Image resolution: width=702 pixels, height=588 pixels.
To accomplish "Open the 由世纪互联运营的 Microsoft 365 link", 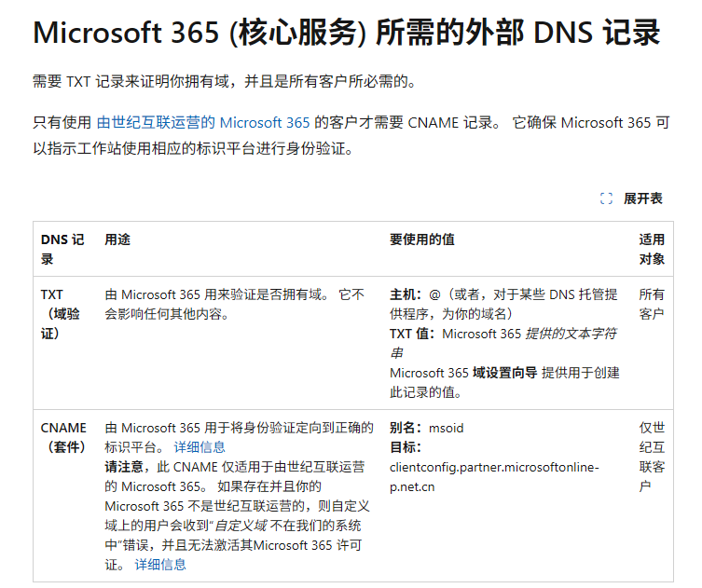I will click(203, 123).
